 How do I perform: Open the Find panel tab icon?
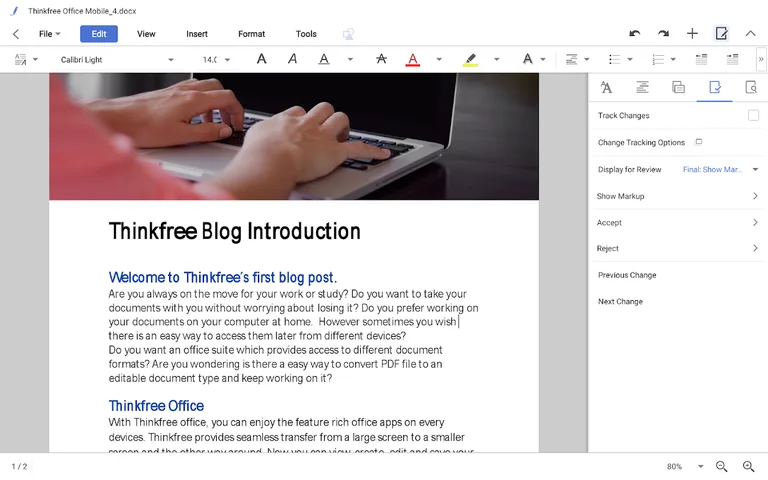coord(750,88)
